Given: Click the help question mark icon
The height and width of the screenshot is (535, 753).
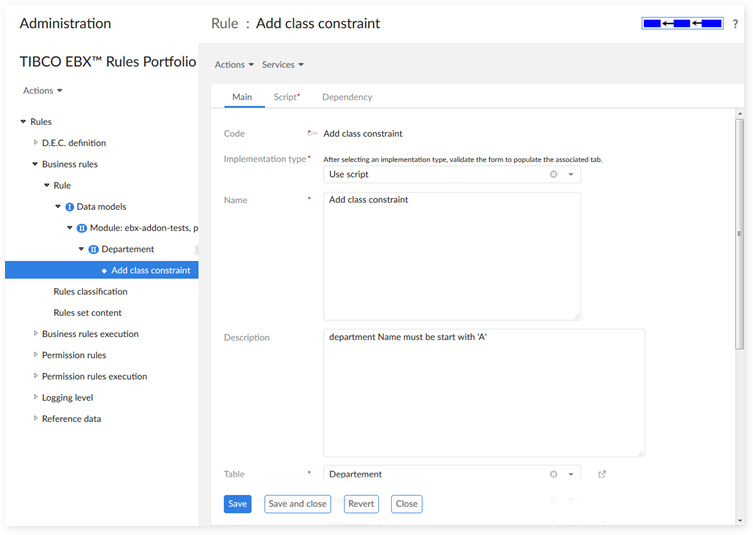Looking at the screenshot, I should pos(735,24).
